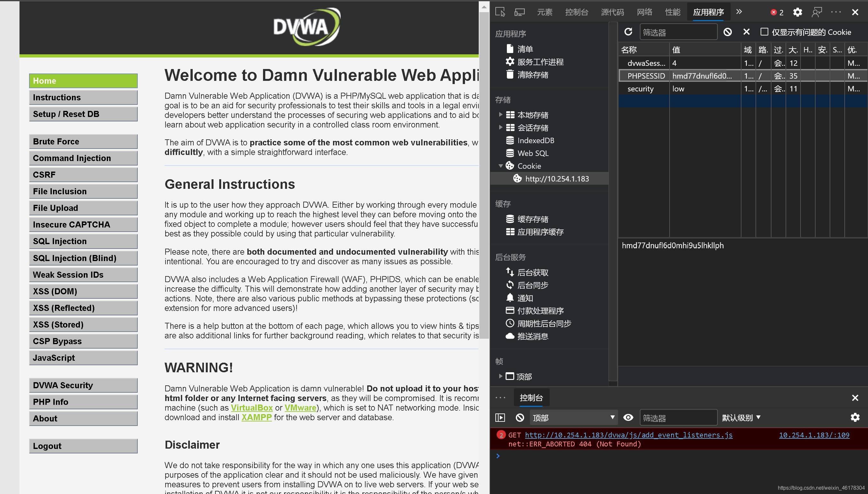This screenshot has height=494, width=868.
Task: Open the 10.254.1.183/:109 source link
Action: 814,435
